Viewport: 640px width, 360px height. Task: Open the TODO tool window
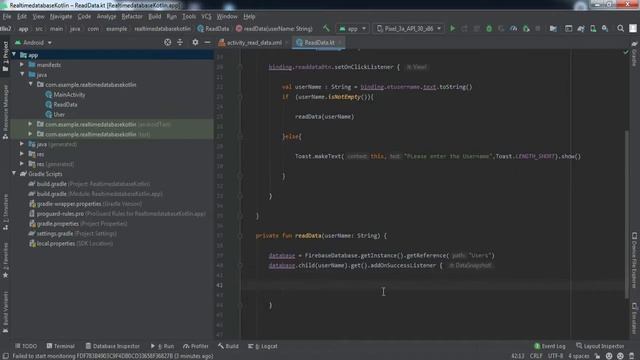(x=26, y=346)
